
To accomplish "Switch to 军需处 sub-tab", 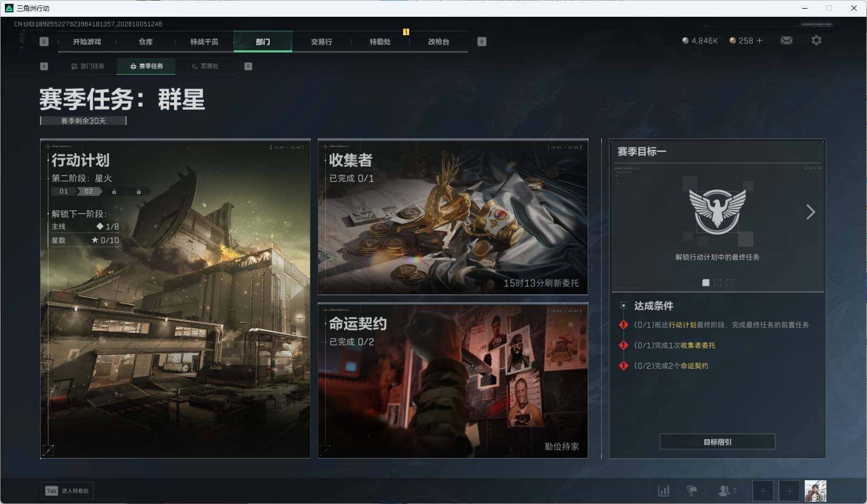I will 205,67.
